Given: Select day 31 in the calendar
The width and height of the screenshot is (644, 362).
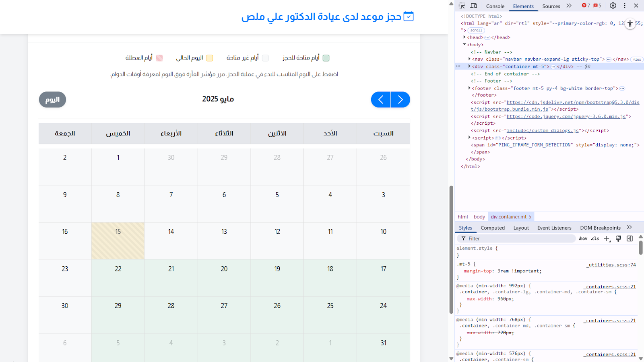Looking at the screenshot, I should point(383,348).
